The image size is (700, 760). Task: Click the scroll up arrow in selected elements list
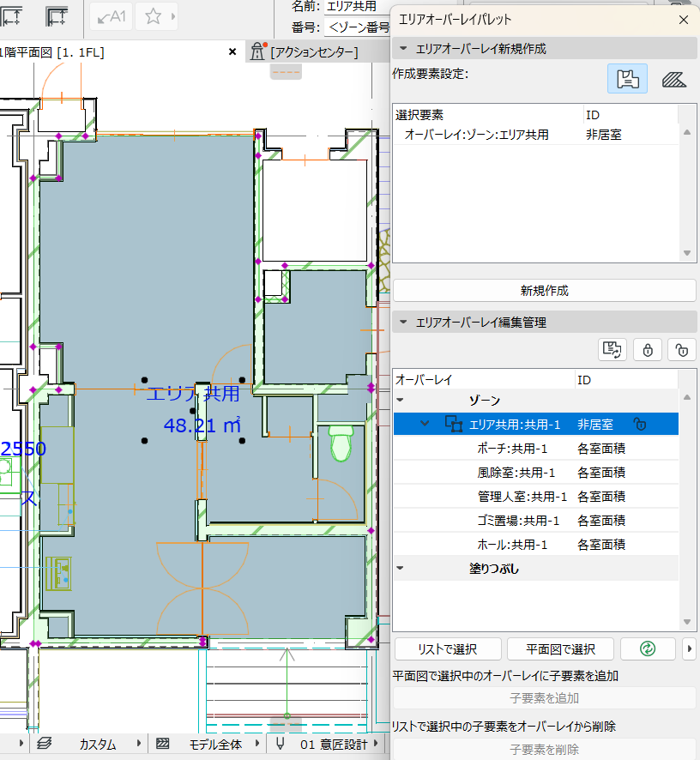click(687, 132)
